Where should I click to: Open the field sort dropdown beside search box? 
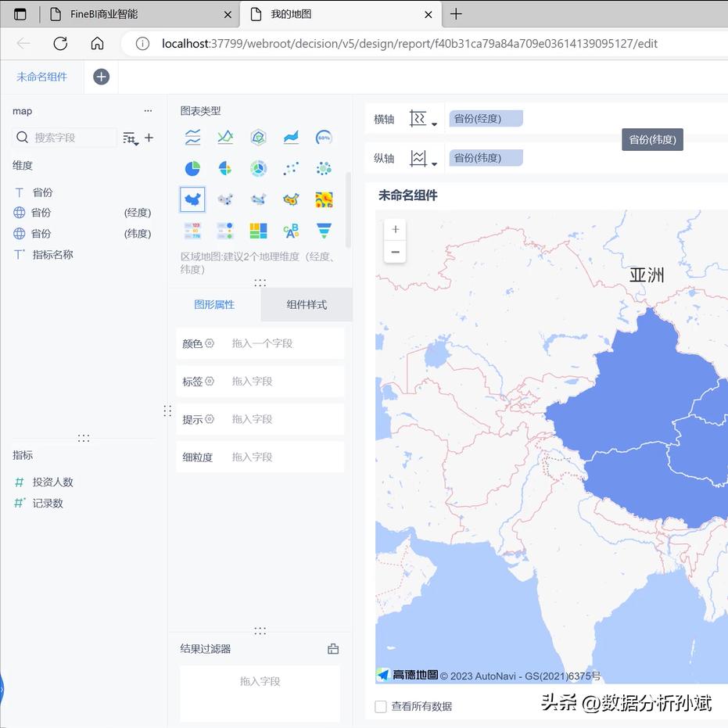(131, 138)
